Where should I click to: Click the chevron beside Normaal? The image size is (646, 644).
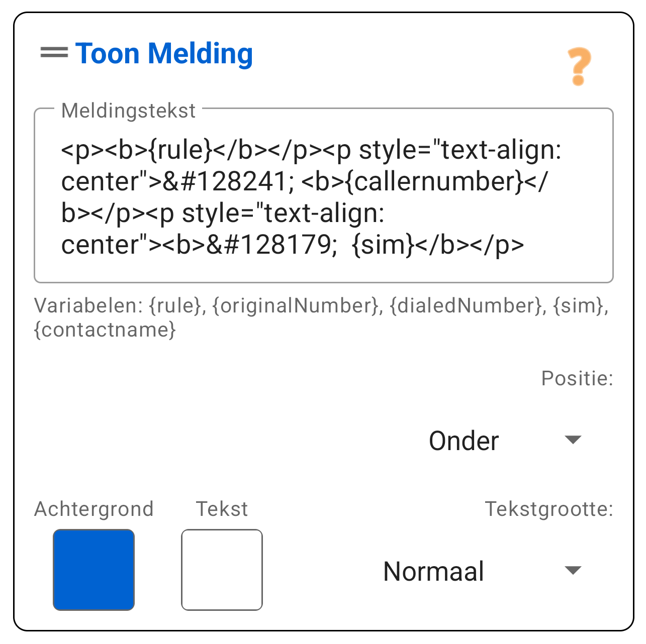tap(573, 570)
